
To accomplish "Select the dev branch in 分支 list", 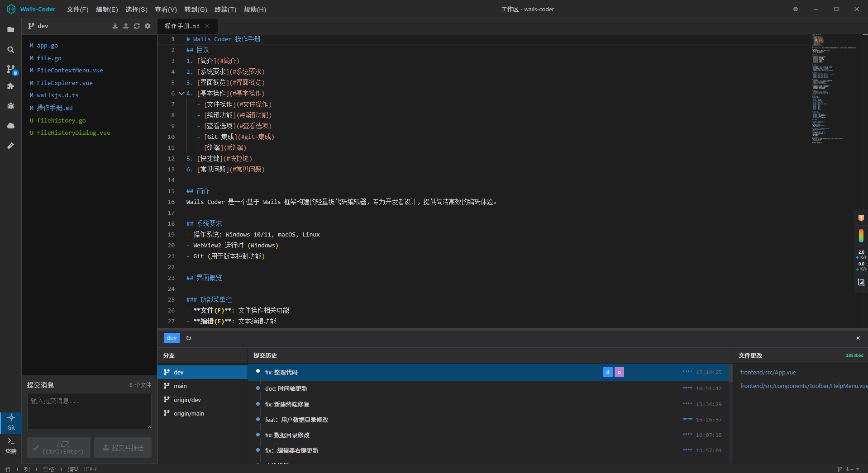I will coord(202,372).
